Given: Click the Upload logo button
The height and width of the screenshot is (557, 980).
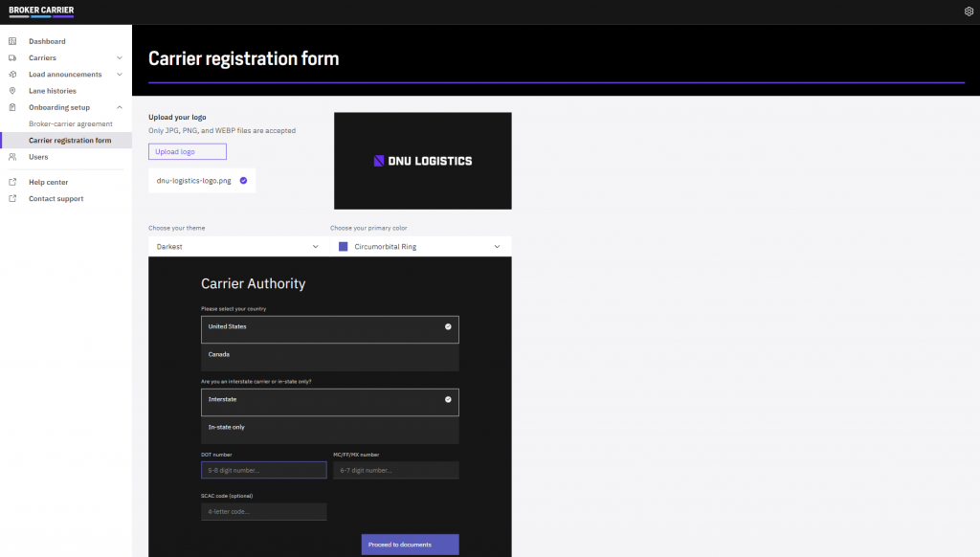Looking at the screenshot, I should point(188,151).
